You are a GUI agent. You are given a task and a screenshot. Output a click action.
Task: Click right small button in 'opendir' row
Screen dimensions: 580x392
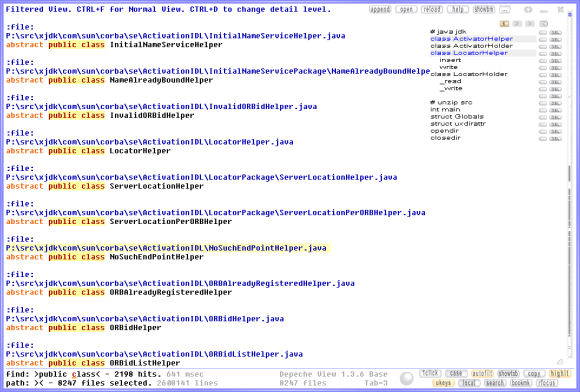click(x=555, y=132)
